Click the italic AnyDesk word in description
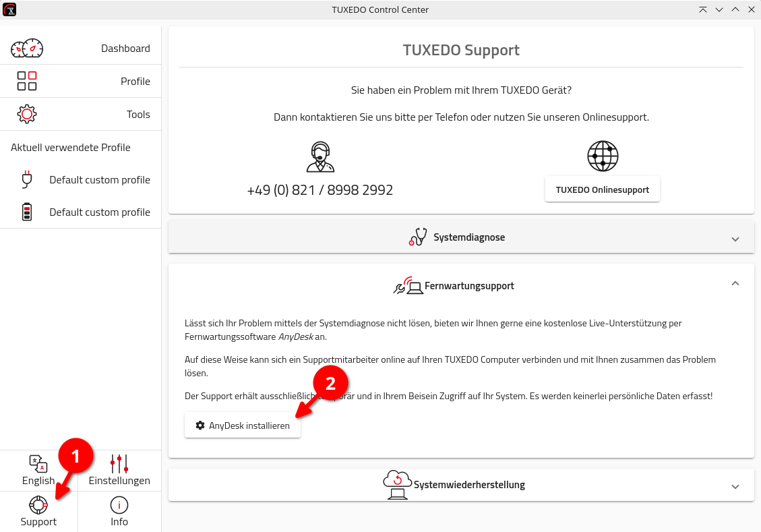This screenshot has height=532, width=761. pyautogui.click(x=295, y=336)
